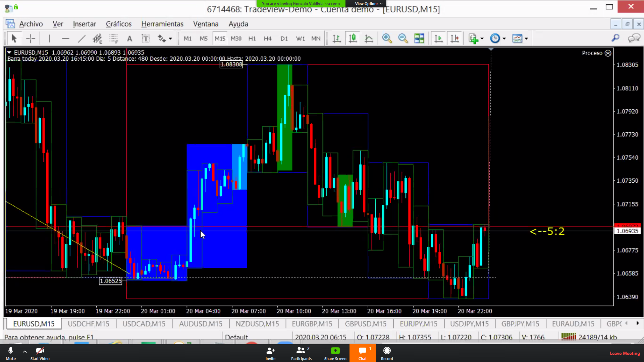Select the crosshair tool
Image resolution: width=644 pixels, height=362 pixels.
click(x=31, y=39)
